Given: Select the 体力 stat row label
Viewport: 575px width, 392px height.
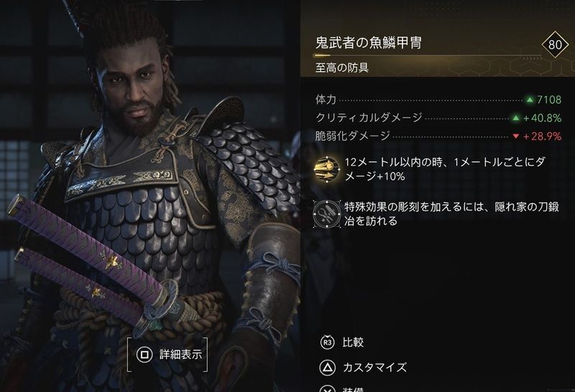Looking at the screenshot, I should tap(326, 99).
